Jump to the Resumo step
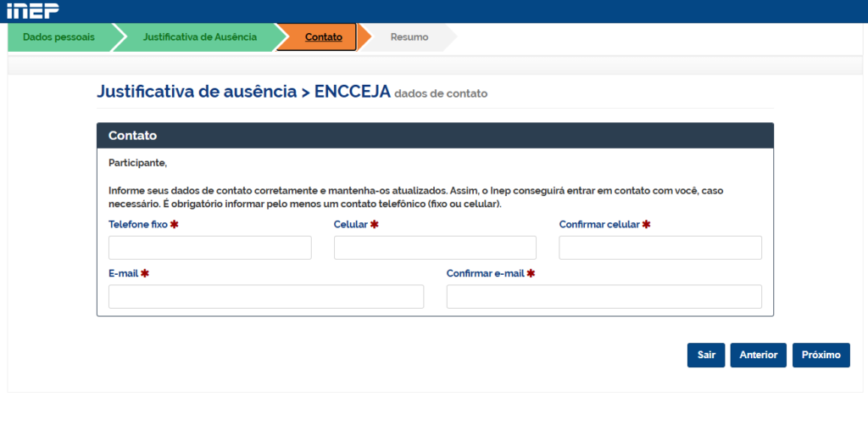 pyautogui.click(x=409, y=37)
